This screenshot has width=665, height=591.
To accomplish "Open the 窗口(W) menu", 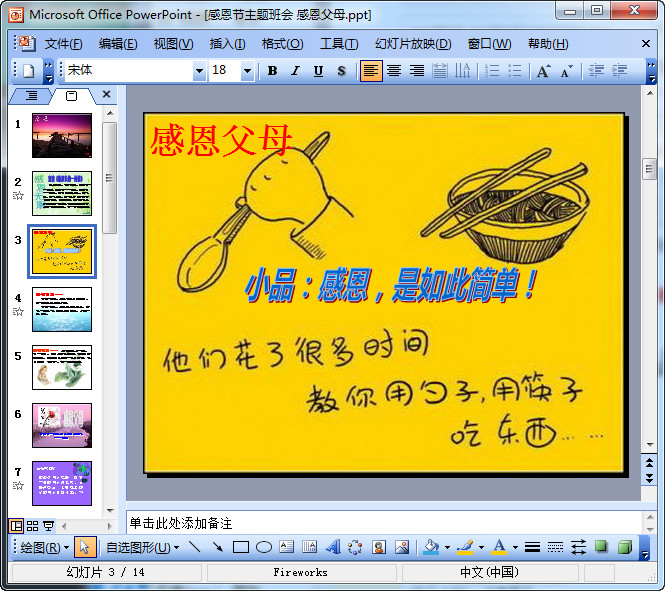I will point(489,44).
